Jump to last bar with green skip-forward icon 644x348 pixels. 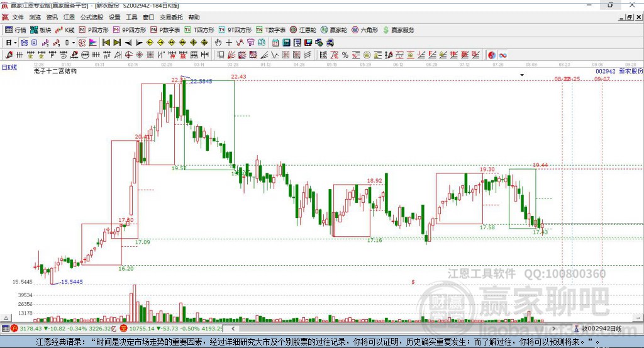tap(117, 43)
